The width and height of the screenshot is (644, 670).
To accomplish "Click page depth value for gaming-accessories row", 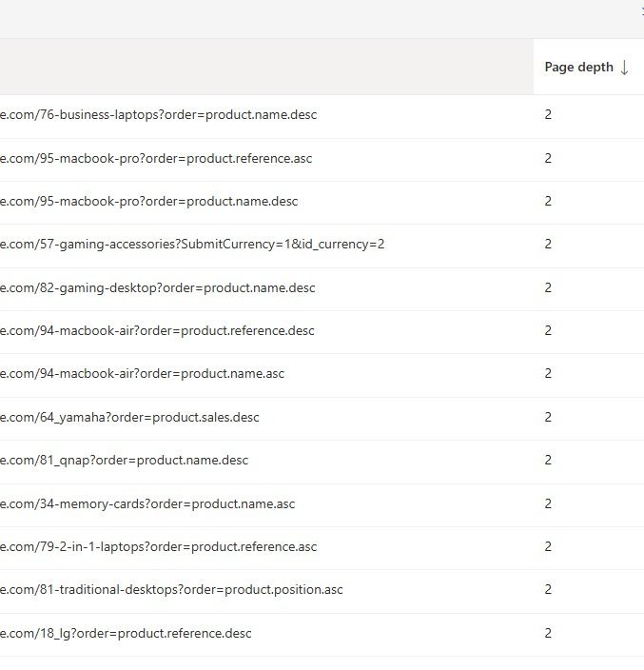I will [x=548, y=245].
